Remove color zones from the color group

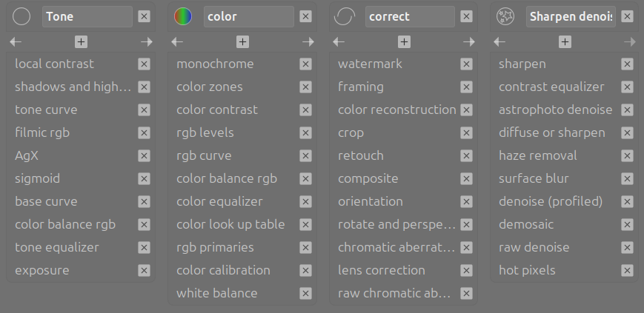305,87
